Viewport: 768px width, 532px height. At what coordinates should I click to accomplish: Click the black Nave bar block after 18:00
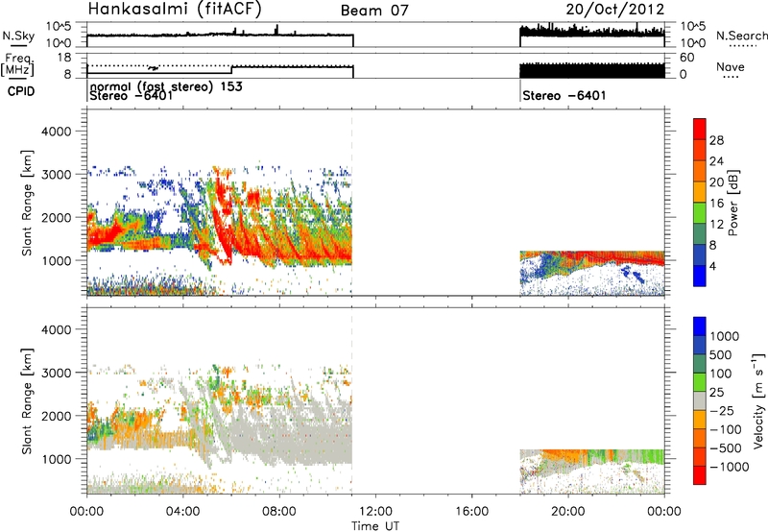(592, 70)
